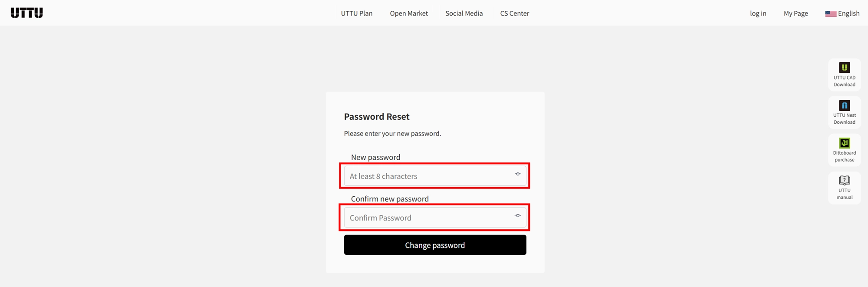
Task: Open the My Page link
Action: coord(796,13)
